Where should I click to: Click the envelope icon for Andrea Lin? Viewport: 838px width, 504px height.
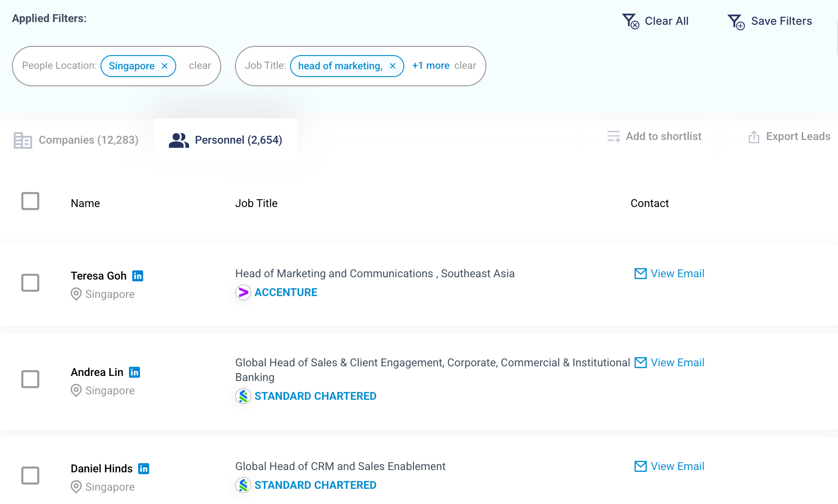click(641, 363)
